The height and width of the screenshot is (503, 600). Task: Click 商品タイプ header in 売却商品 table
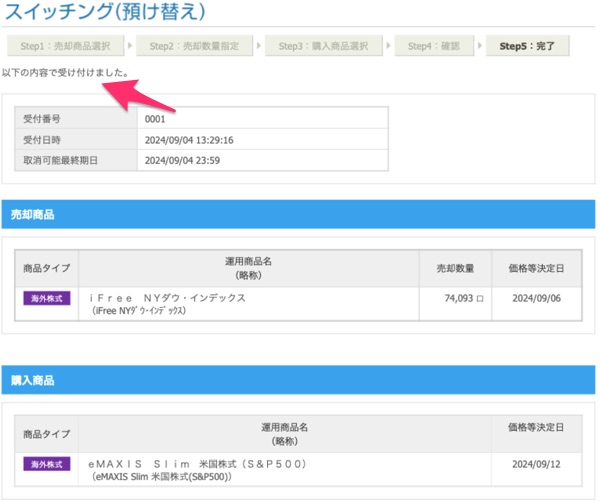tap(47, 269)
